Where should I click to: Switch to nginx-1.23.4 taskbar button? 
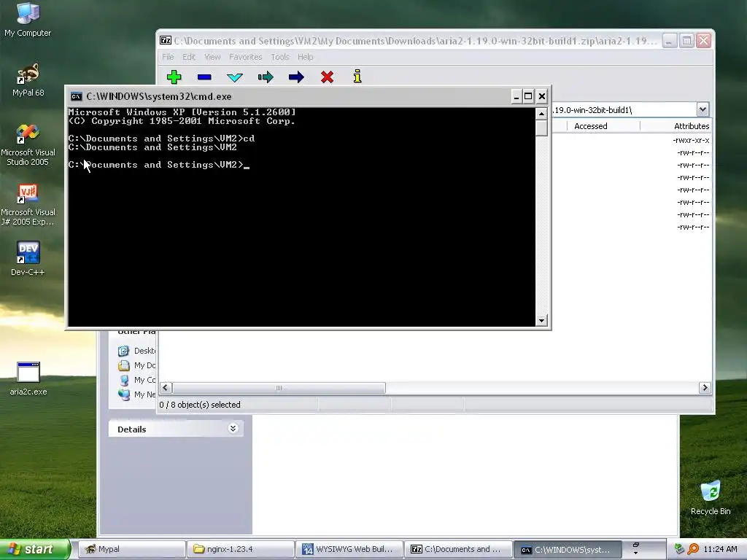(240, 549)
